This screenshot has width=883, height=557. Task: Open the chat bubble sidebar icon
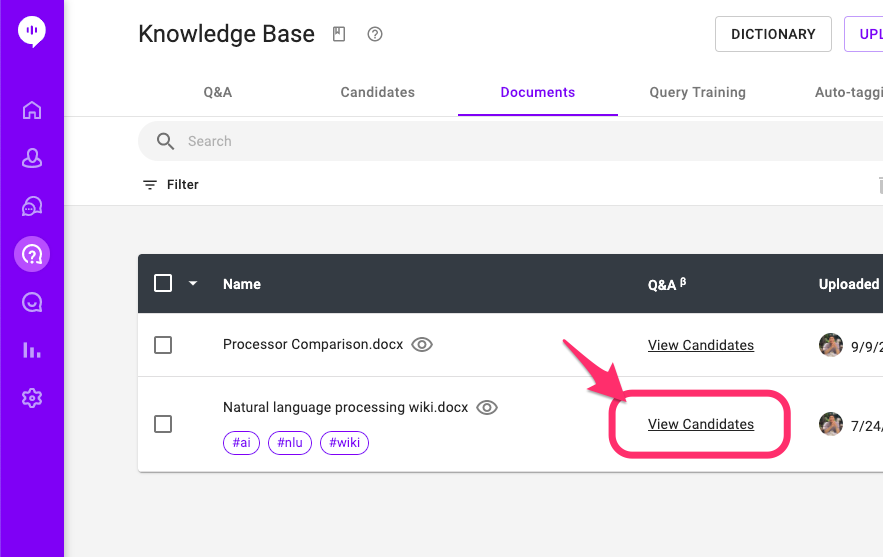click(x=32, y=302)
